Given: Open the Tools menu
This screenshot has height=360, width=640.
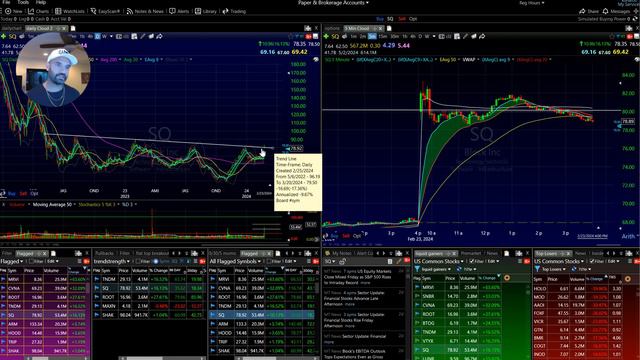Looking at the screenshot, I should pos(23,2).
